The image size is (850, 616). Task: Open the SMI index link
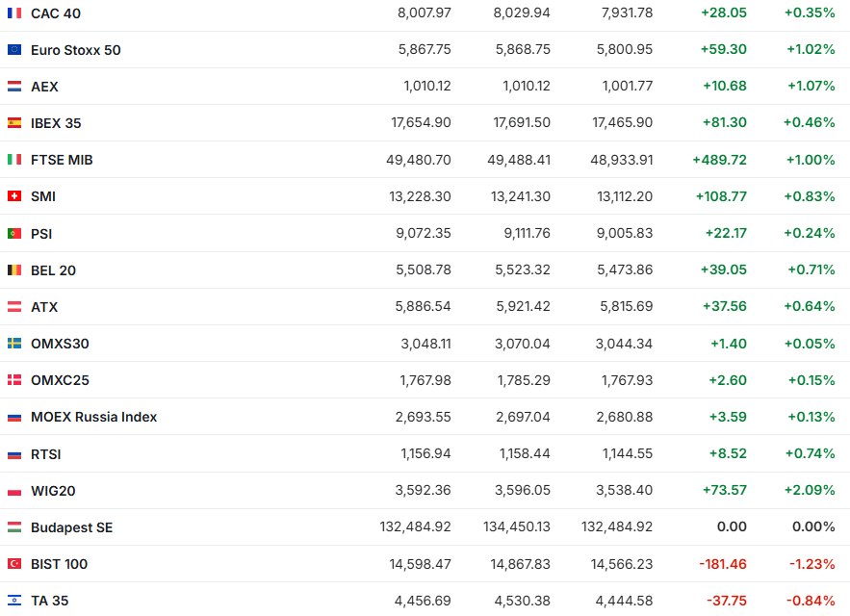(43, 196)
